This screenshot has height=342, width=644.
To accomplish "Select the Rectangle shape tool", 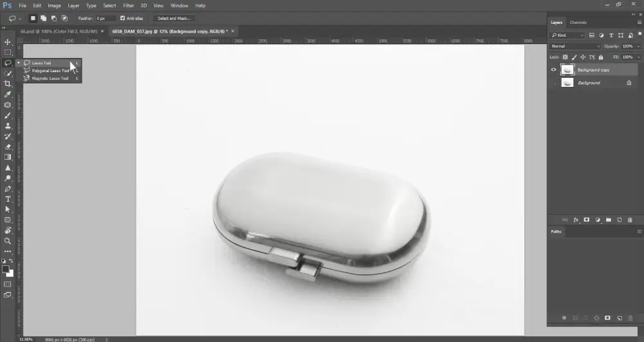I will click(x=8, y=220).
